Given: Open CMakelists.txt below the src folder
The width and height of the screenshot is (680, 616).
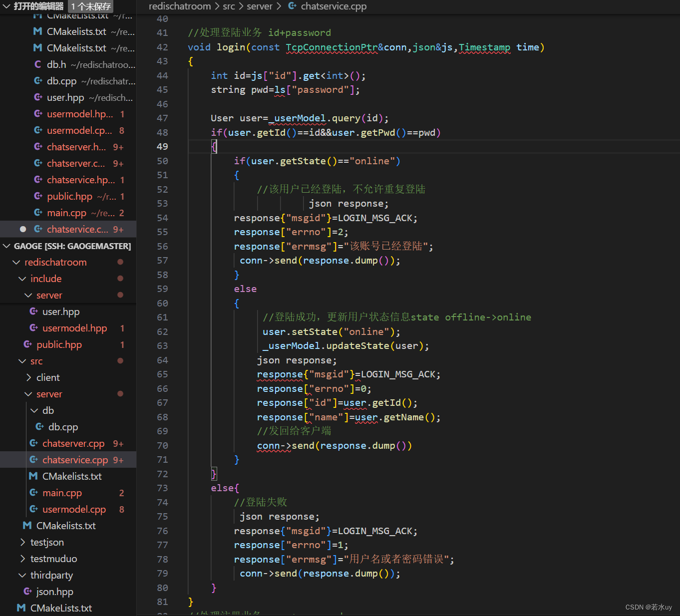Looking at the screenshot, I should pos(66,526).
